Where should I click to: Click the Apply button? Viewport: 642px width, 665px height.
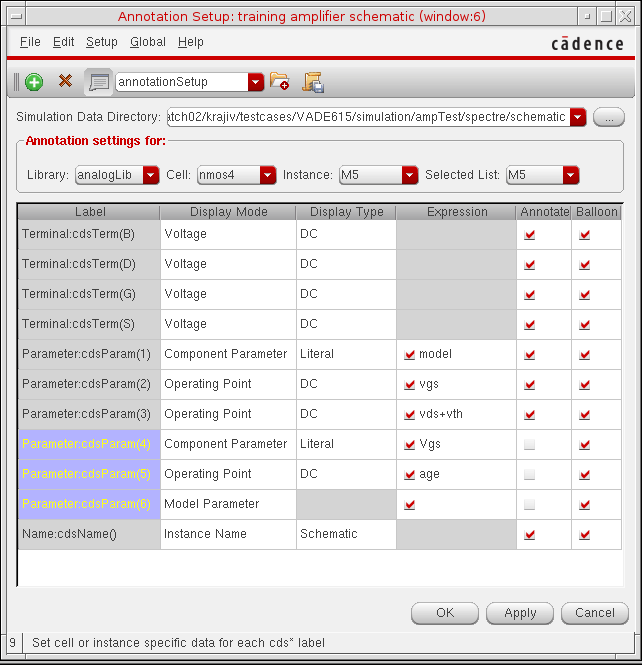520,613
